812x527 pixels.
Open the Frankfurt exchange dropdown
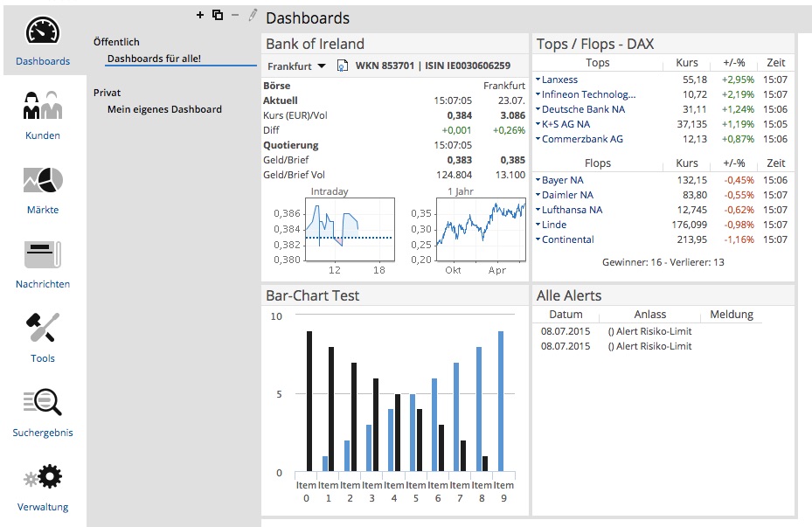coord(296,66)
